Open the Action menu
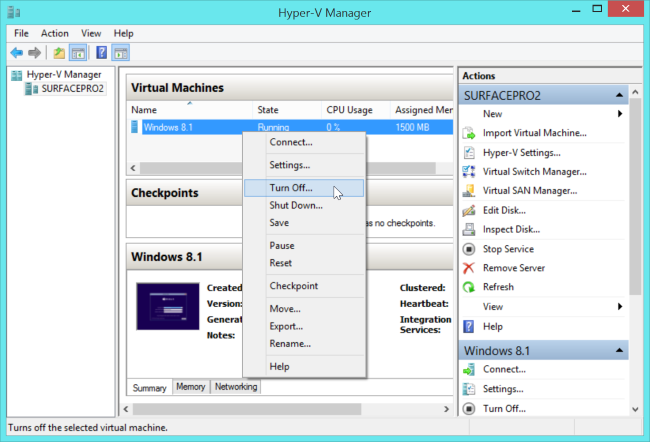The image size is (650, 442). coord(55,33)
